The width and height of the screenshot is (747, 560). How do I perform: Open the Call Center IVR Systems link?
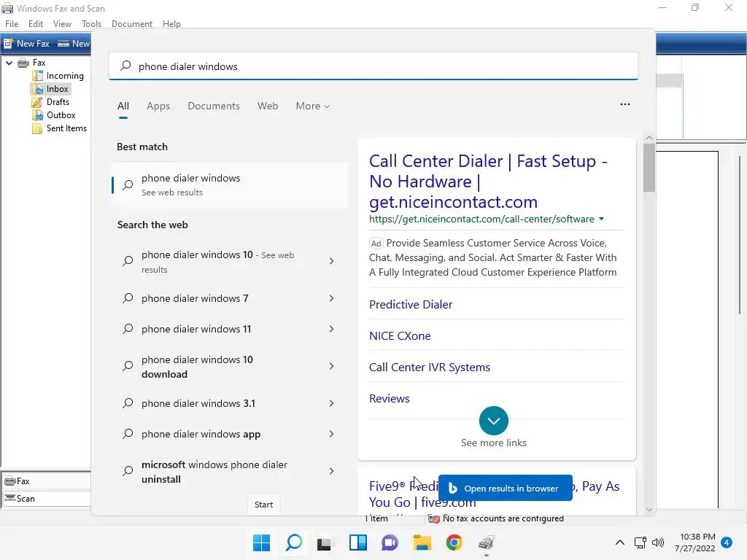[430, 367]
